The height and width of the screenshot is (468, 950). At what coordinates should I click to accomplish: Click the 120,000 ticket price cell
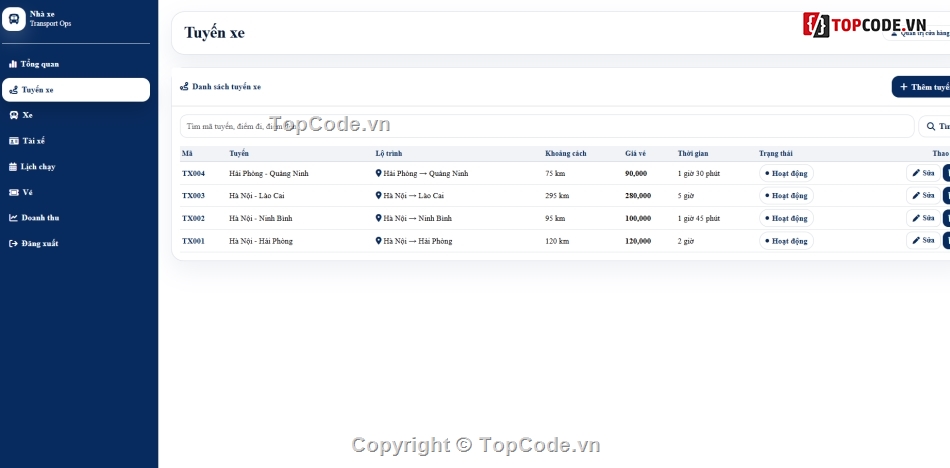click(x=638, y=241)
